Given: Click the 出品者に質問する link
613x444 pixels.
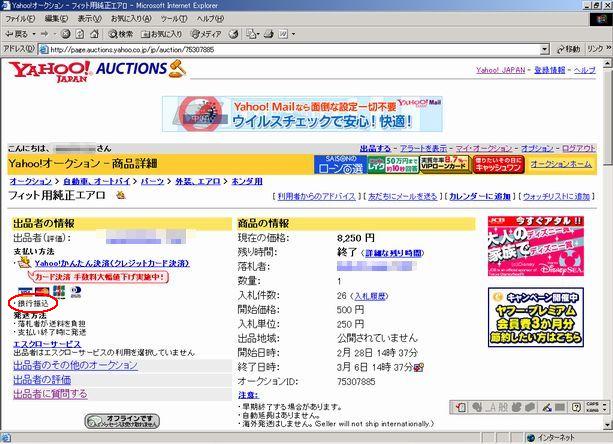Looking at the screenshot, I should coord(50,394).
